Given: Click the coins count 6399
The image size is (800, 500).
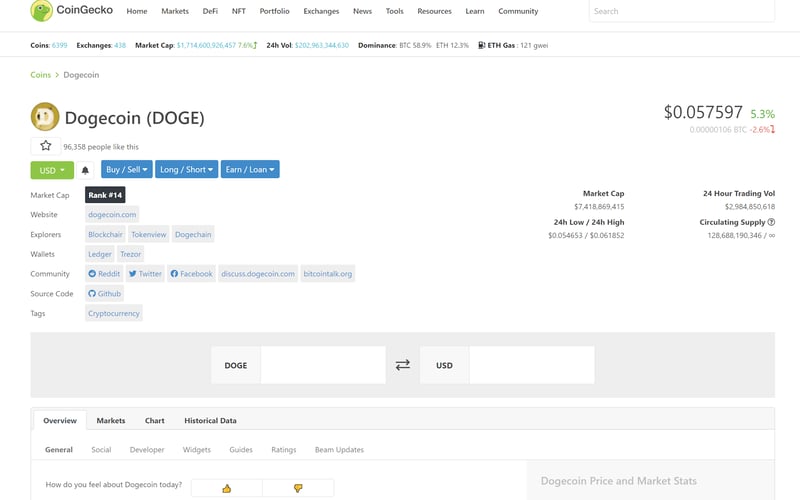Looking at the screenshot, I should coord(59,45).
